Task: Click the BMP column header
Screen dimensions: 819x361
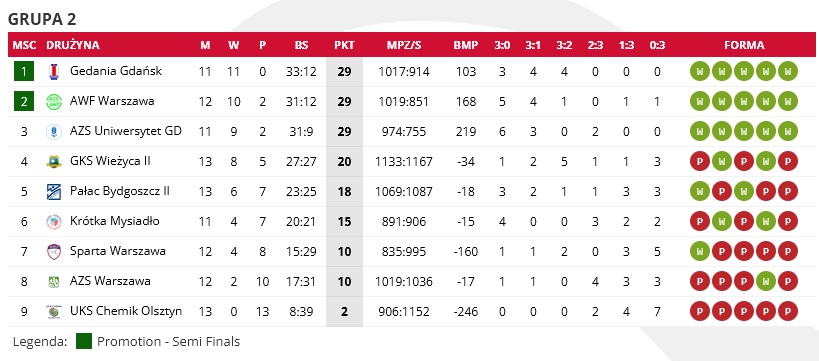Action: coord(465,45)
